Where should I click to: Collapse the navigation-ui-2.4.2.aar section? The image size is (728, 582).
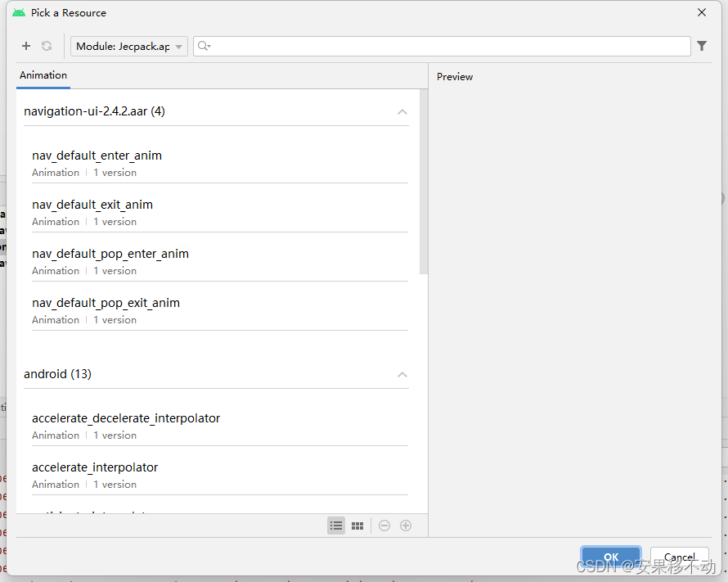pos(402,111)
